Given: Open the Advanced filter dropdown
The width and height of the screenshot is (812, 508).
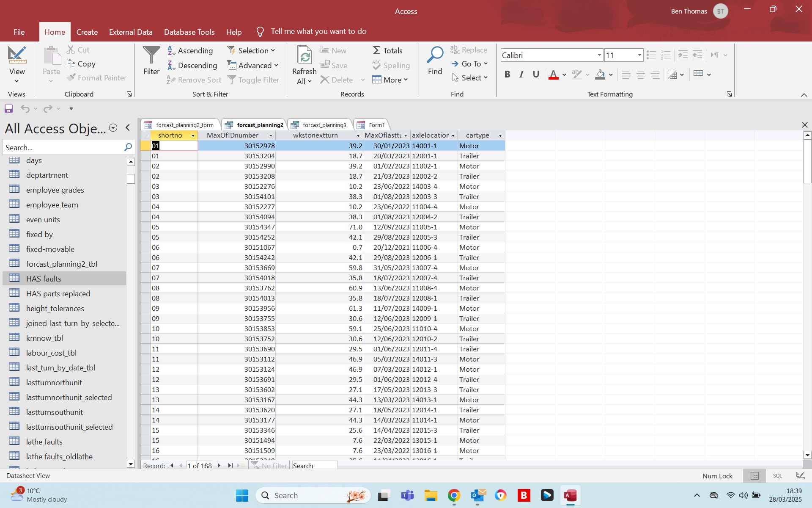Looking at the screenshot, I should [253, 66].
